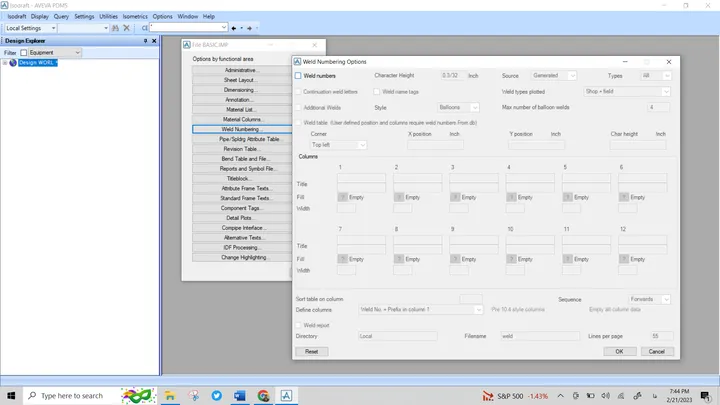Screen dimensions: 720x405
Task: Expand the Design WORL tree node
Action: tap(5, 62)
